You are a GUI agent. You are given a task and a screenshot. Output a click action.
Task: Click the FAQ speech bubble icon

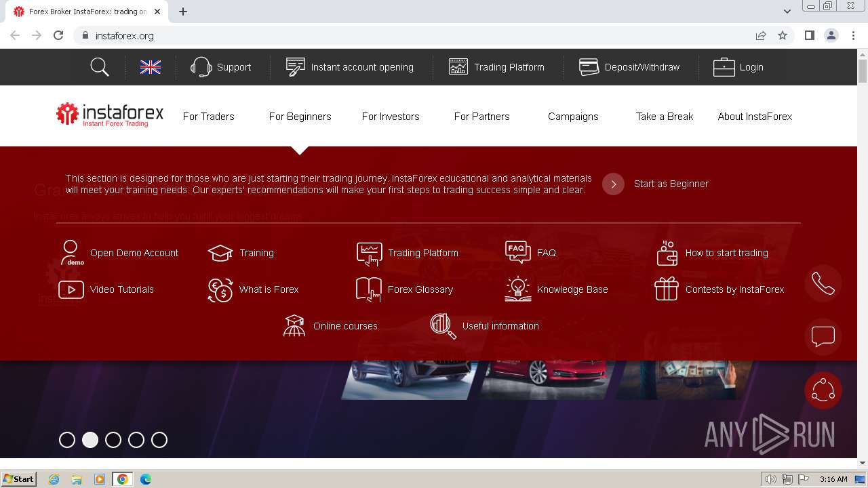(518, 252)
